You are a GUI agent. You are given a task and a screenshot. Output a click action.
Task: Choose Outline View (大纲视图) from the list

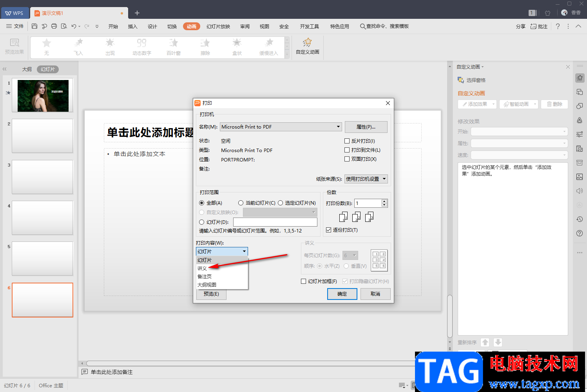[222, 285]
